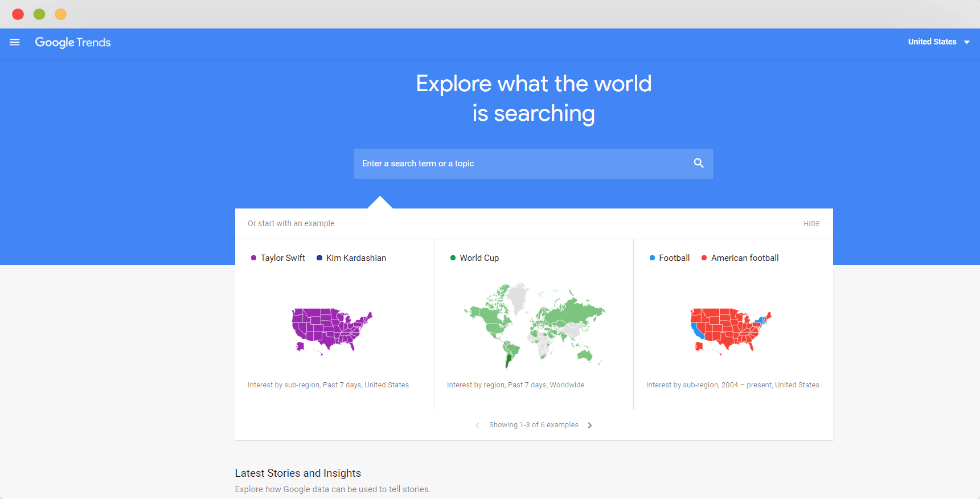The height and width of the screenshot is (499, 980).
Task: Click 'Showing 1-3 of 6 examples' text
Action: coord(534,425)
